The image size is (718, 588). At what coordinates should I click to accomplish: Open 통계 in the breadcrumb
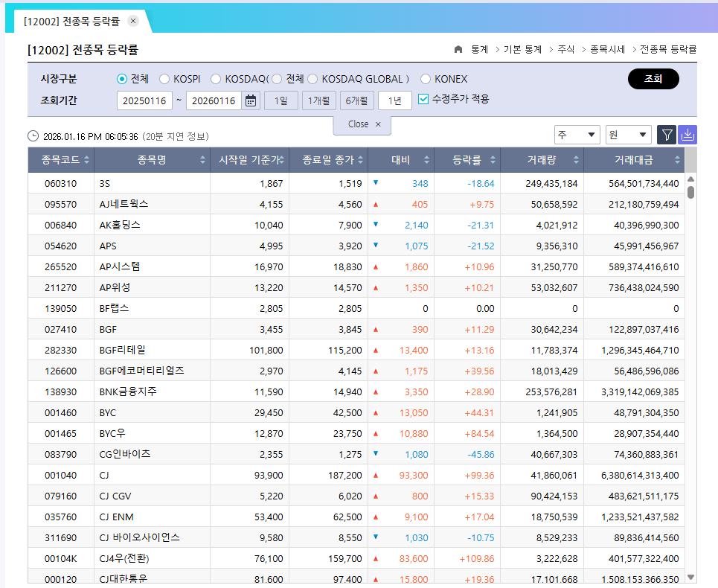tap(479, 49)
